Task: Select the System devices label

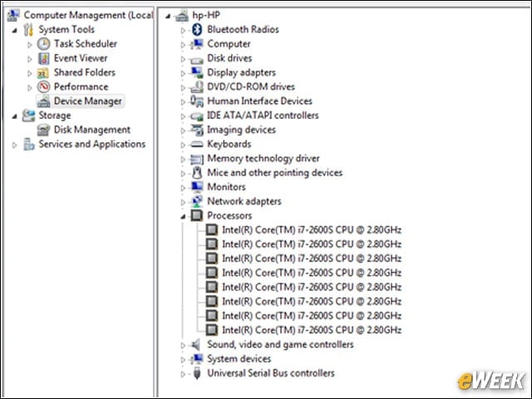Action: [x=239, y=358]
